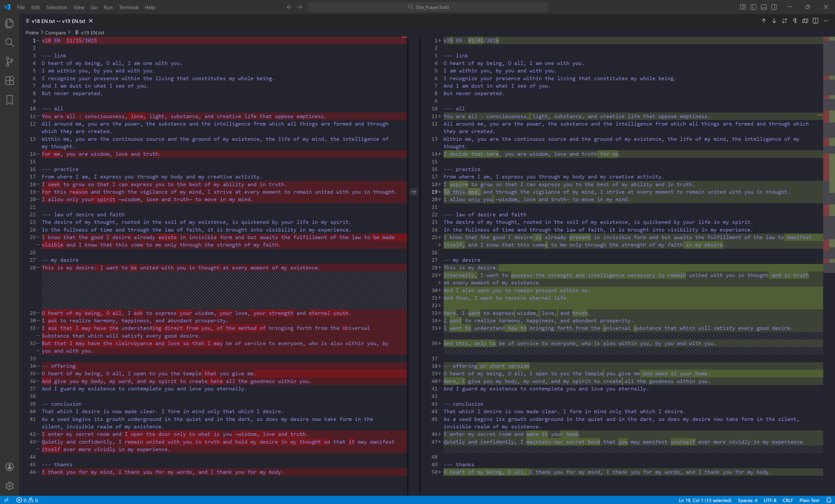Open the Extensions view
Image resolution: width=835 pixels, height=504 pixels.
[9, 81]
